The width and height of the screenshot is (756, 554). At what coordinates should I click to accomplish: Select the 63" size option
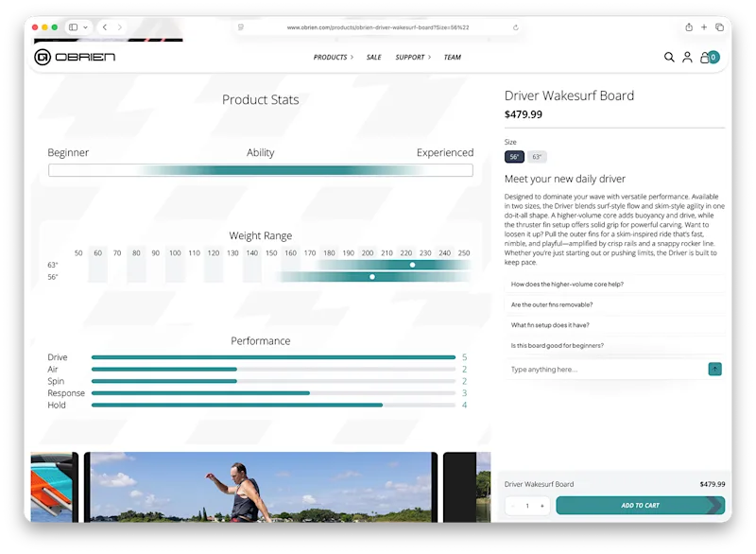coord(537,157)
